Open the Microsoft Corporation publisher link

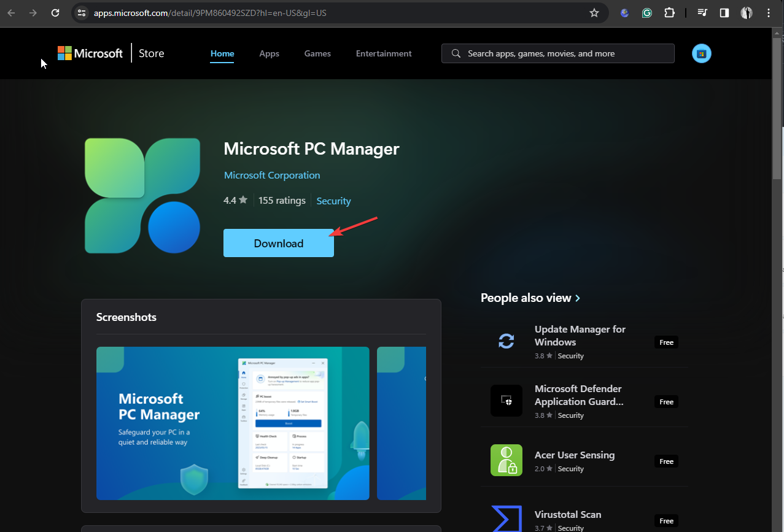tap(272, 175)
